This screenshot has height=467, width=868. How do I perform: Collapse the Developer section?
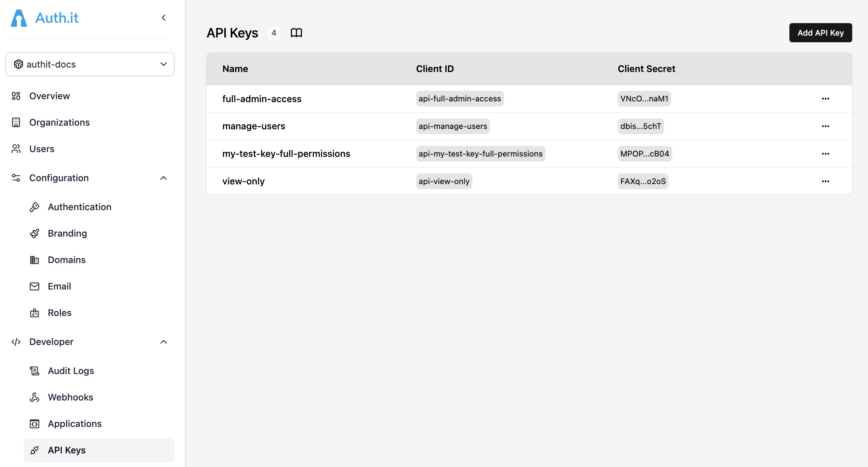coord(163,342)
